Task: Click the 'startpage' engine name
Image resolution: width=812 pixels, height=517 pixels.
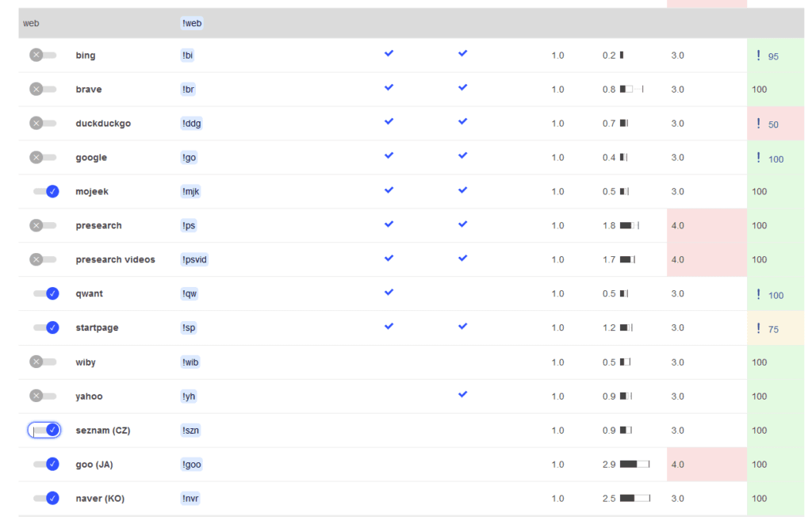Action: point(97,327)
